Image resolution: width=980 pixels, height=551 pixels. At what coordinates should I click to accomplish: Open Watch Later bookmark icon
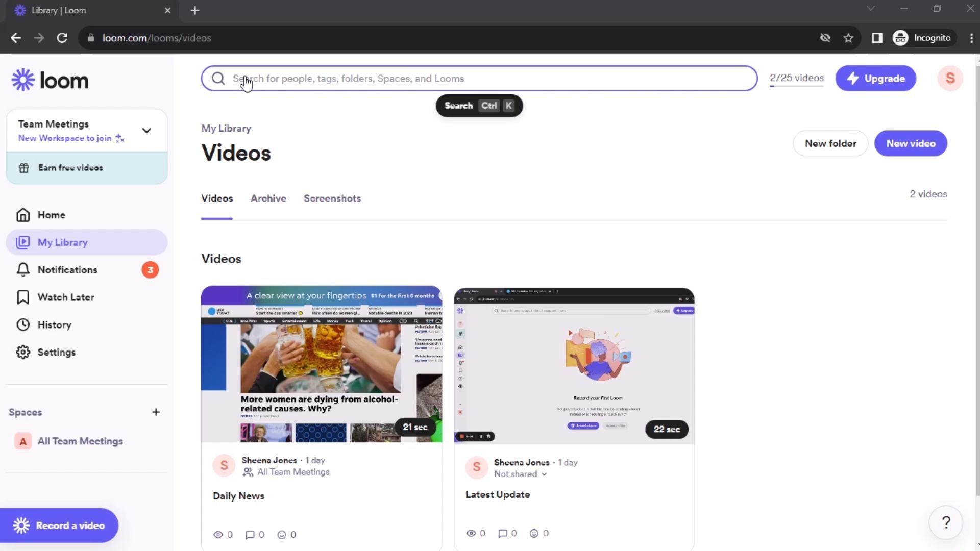point(23,297)
